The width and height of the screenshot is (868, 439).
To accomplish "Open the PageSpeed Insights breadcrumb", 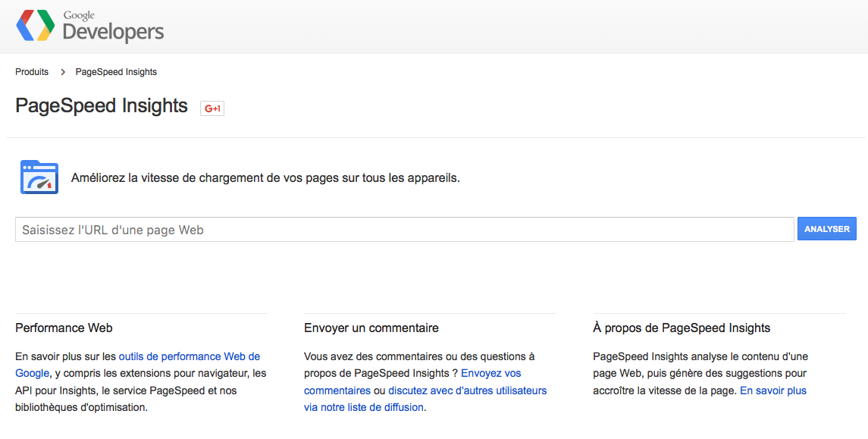I will (116, 72).
